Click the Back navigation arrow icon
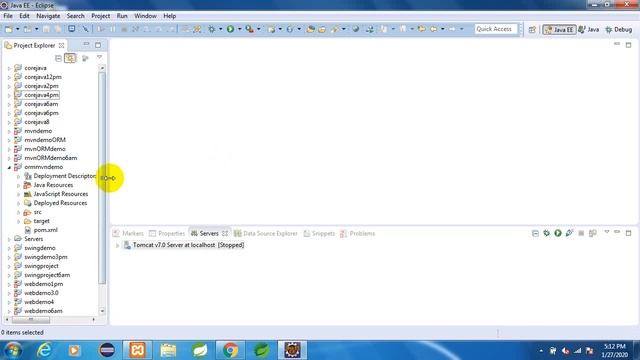The image size is (640, 360). 434,29
